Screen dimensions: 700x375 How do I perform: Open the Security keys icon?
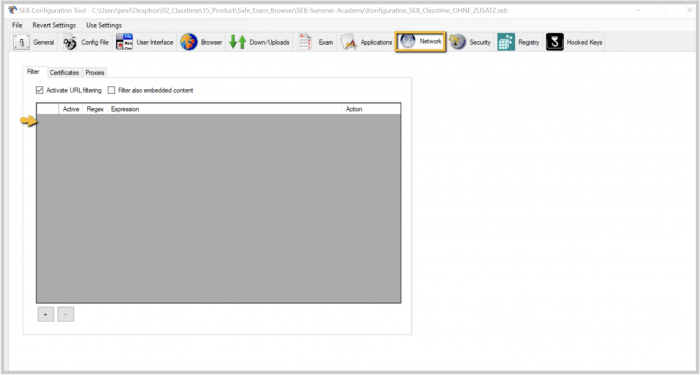click(x=458, y=42)
